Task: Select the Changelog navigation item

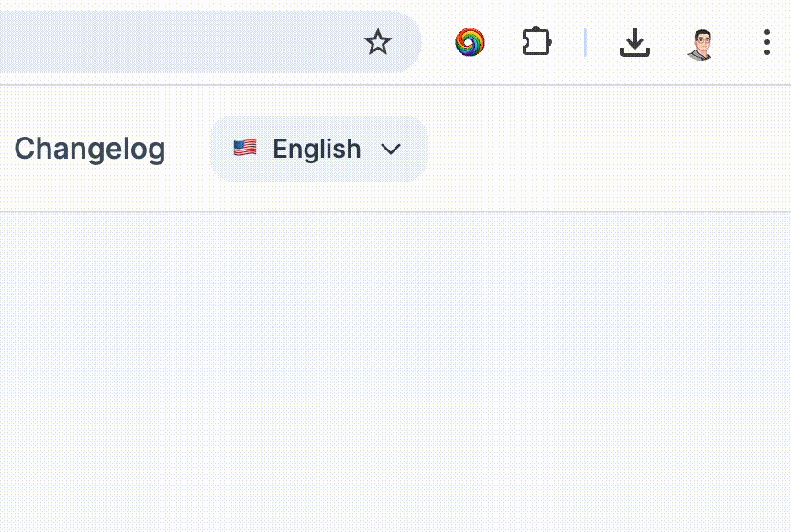Action: 90,149
